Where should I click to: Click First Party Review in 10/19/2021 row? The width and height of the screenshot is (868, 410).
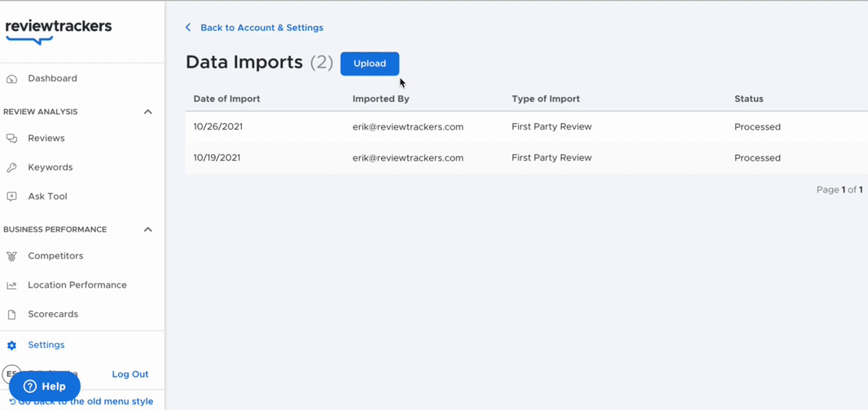tap(552, 158)
